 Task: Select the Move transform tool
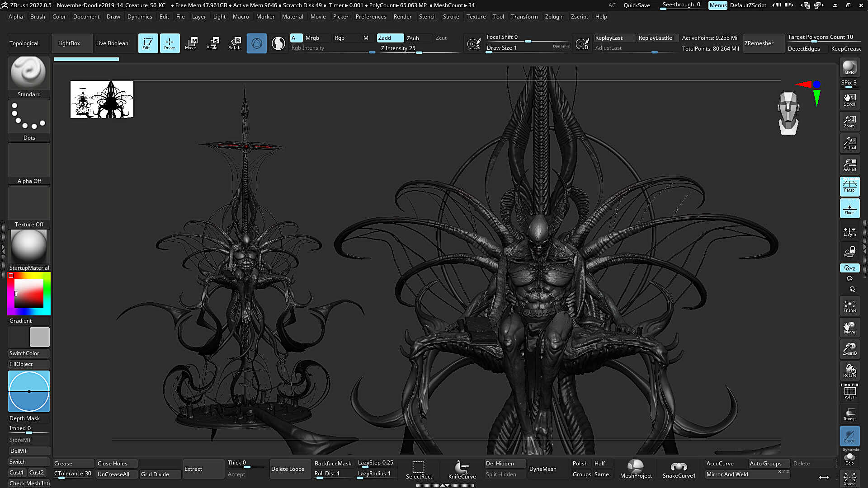coord(191,43)
